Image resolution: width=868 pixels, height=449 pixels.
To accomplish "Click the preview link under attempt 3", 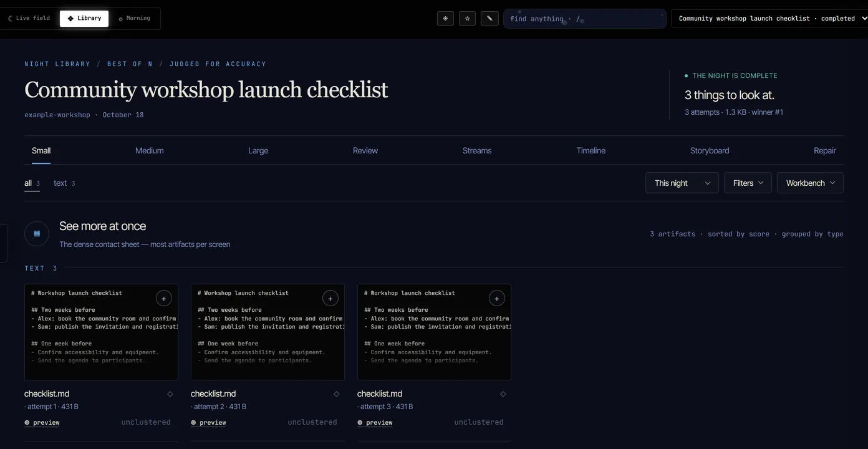I will tap(375, 423).
